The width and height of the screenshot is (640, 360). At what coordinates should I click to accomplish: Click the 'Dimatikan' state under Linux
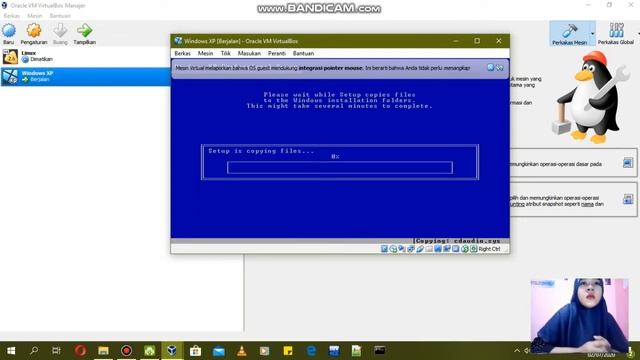[x=41, y=59]
